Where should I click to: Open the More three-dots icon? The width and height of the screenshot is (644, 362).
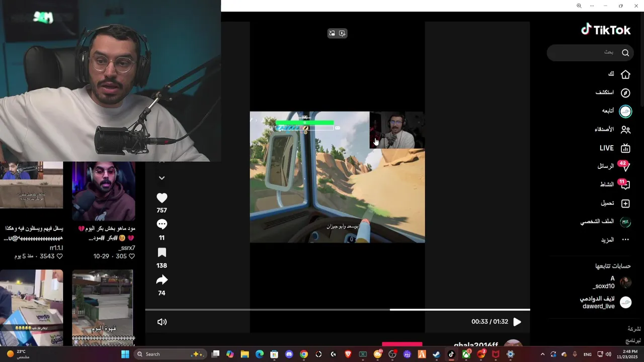625,240
